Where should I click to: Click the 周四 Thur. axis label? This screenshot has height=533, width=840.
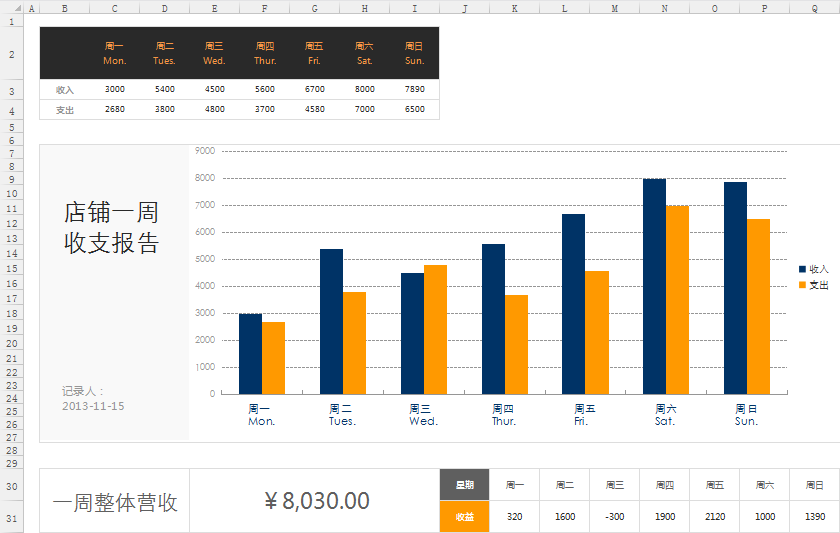503,415
